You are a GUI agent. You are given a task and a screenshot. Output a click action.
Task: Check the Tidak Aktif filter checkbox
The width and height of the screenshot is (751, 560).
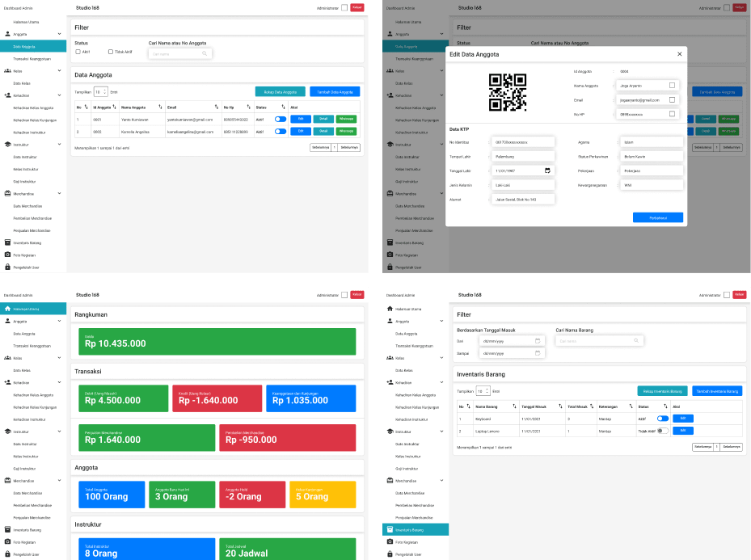pyautogui.click(x=111, y=53)
